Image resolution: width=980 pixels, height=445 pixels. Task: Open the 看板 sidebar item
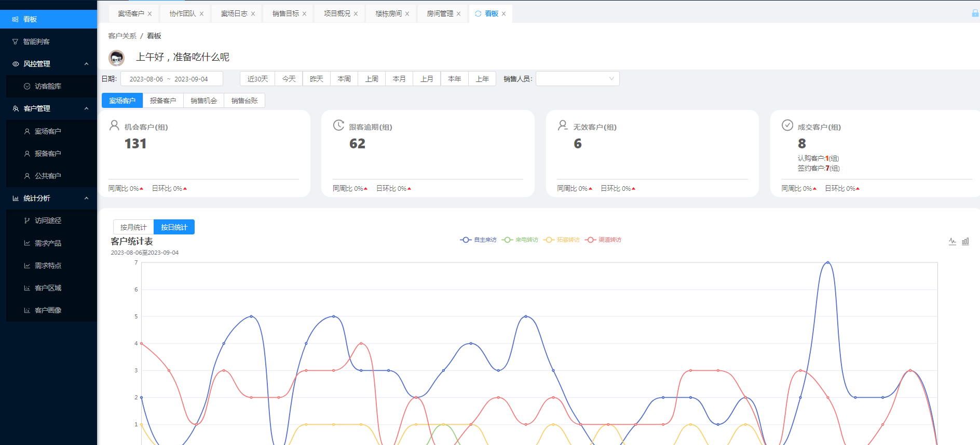(x=48, y=19)
